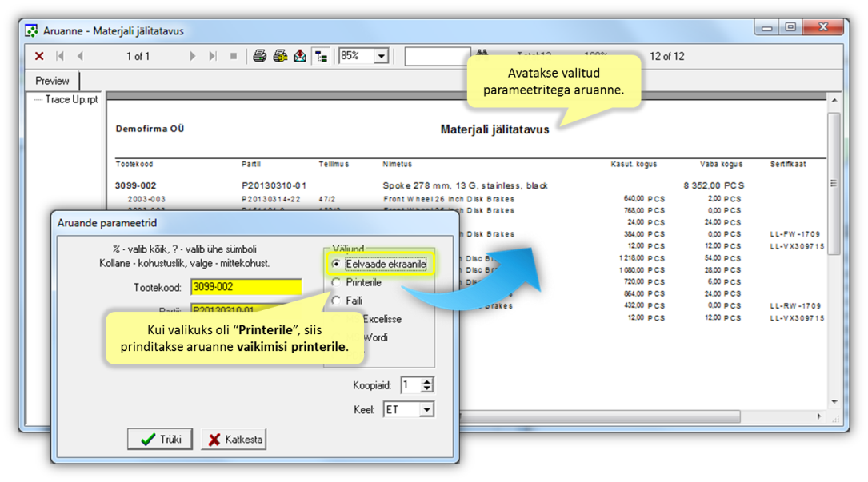This screenshot has height=482, width=868.
Task: Click the Tootekood column header
Action: 134,164
